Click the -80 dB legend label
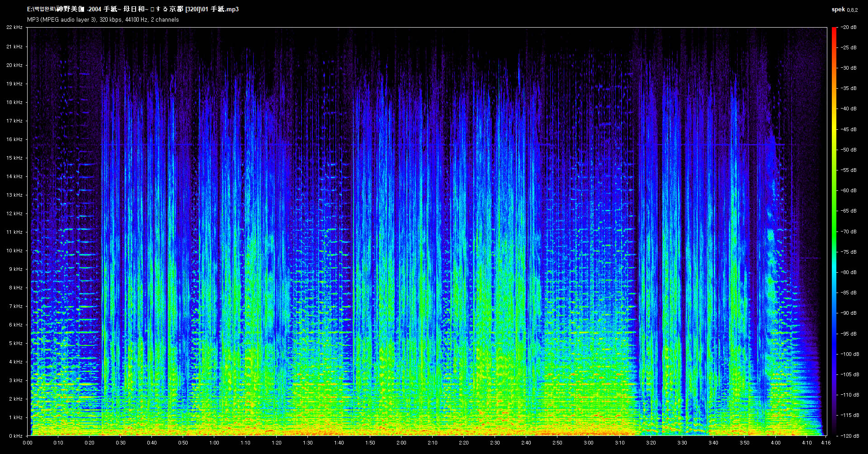Viewport: 868px width, 454px height. 849,272
